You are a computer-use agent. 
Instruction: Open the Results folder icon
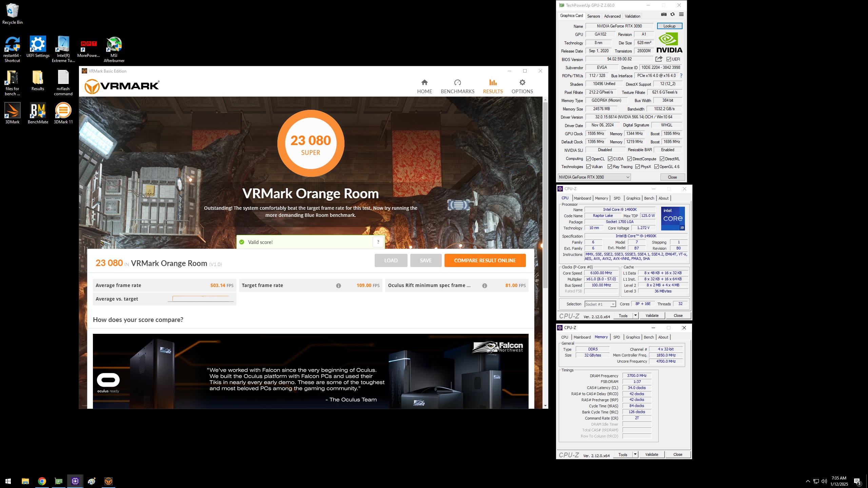tap(38, 80)
